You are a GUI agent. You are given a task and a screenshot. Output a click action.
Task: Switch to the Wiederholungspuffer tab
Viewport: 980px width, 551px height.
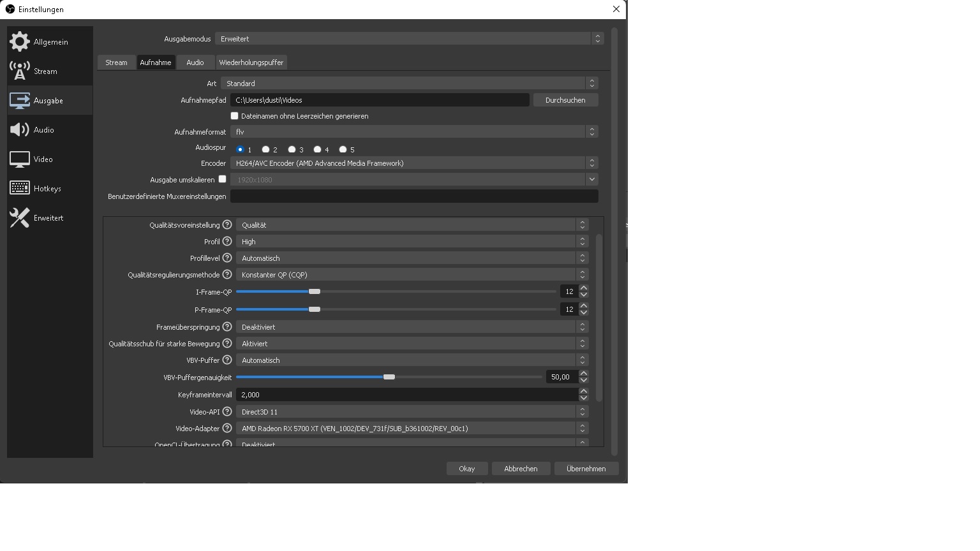(251, 62)
